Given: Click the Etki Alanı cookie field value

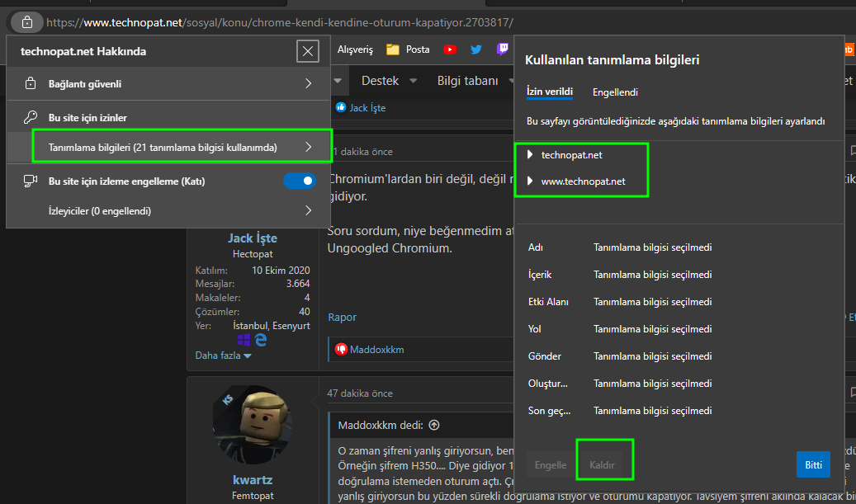Looking at the screenshot, I should tap(653, 302).
